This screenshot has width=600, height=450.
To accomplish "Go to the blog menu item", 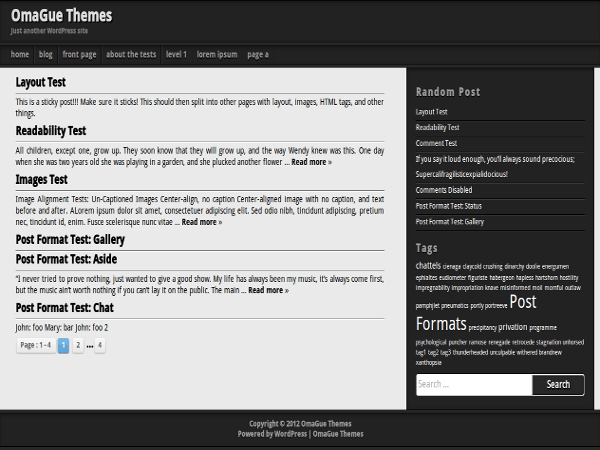I will pyautogui.click(x=46, y=55).
